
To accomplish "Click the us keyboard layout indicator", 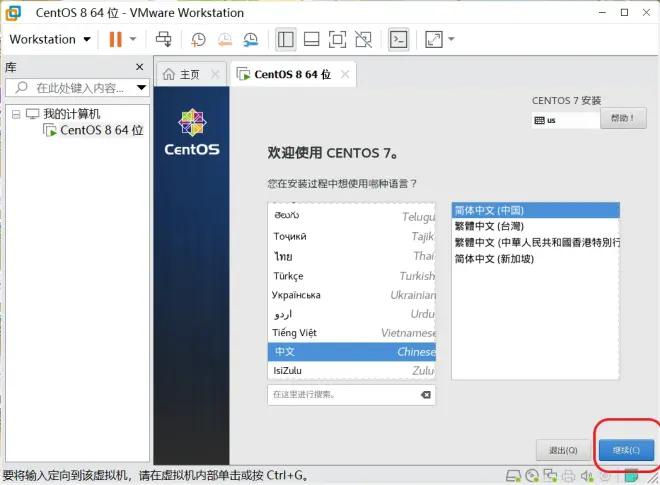I will point(565,120).
